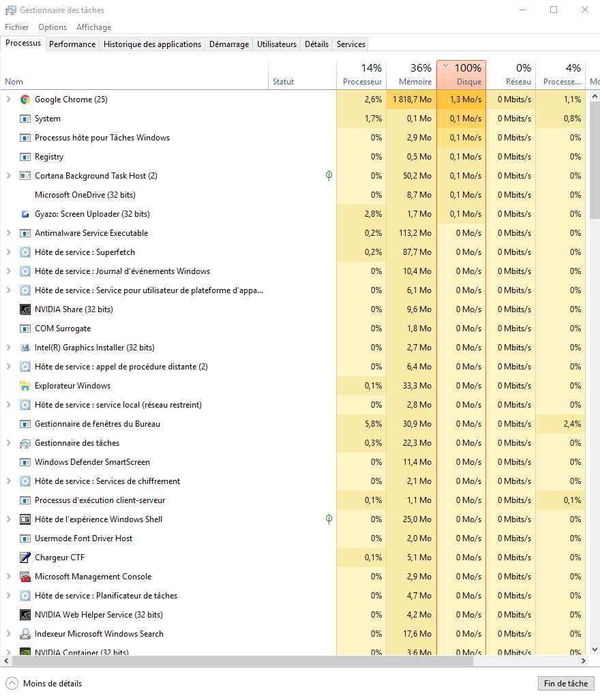Expand Planificateur de tâches service host
The height and width of the screenshot is (700, 600).
(x=8, y=596)
